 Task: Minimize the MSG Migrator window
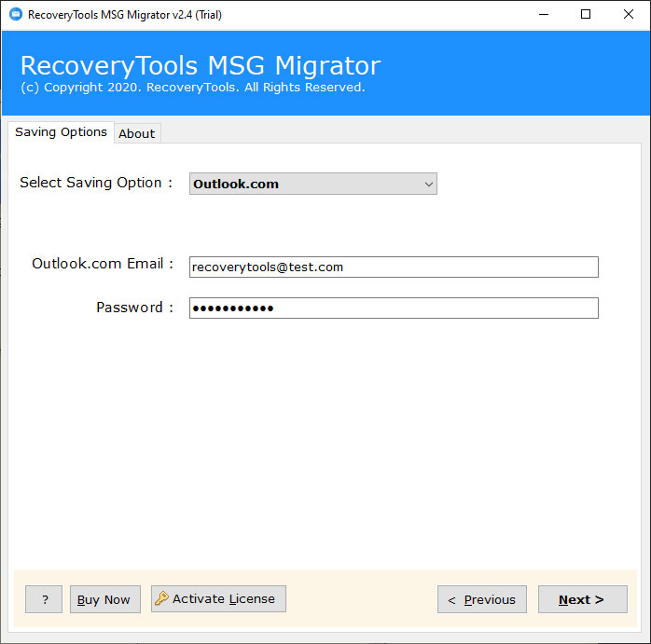(544, 15)
